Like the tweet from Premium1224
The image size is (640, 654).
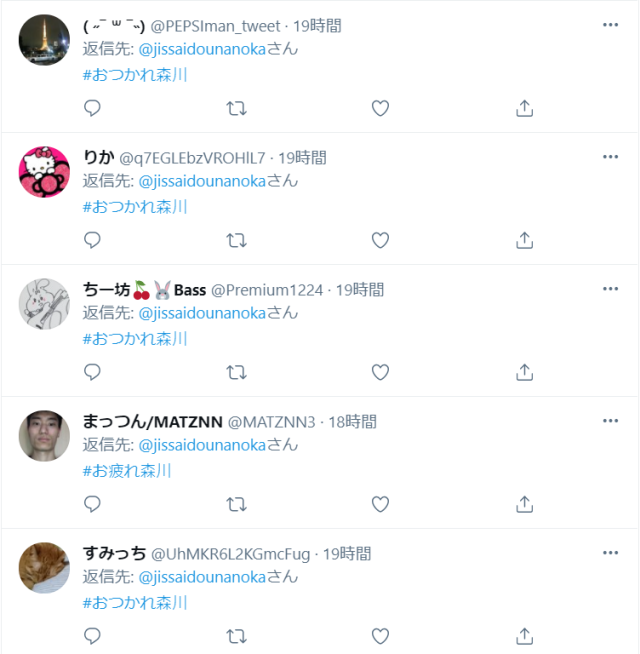tap(380, 372)
